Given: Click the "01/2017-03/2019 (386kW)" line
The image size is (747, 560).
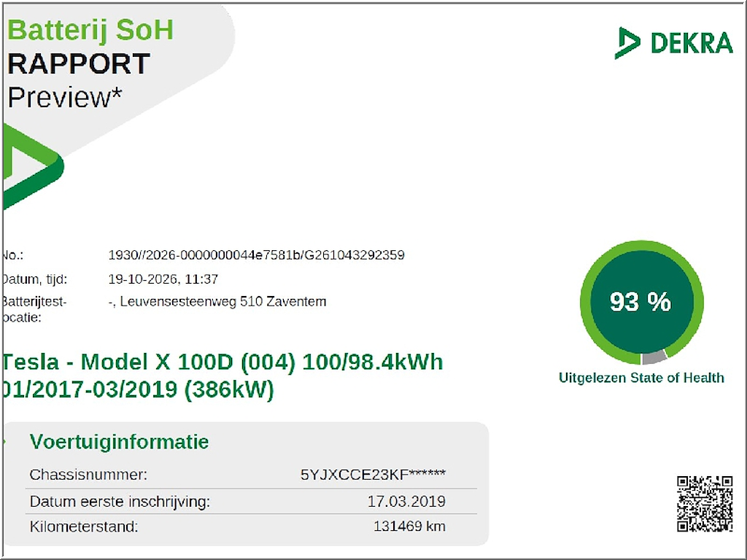Looking at the screenshot, I should [x=138, y=389].
